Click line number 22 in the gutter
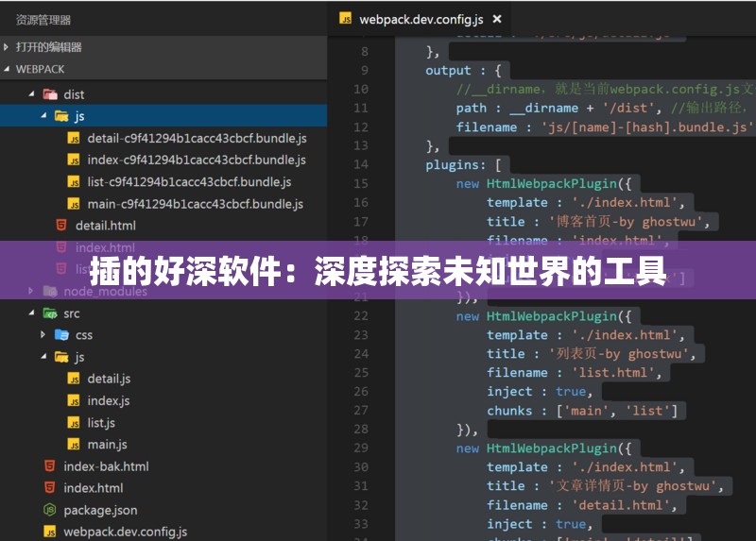Viewport: 756px width, 541px height. pyautogui.click(x=361, y=316)
